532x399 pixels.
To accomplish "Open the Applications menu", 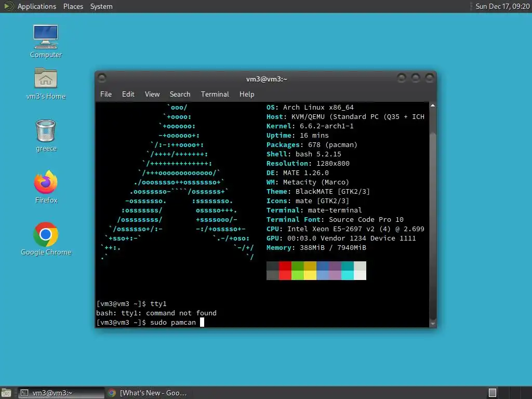I will pos(37,6).
